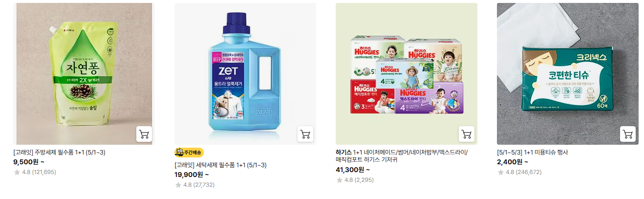Viewport: 644px width, 199px height.
Task: Open the ZET detergent product image
Action: pos(245,74)
